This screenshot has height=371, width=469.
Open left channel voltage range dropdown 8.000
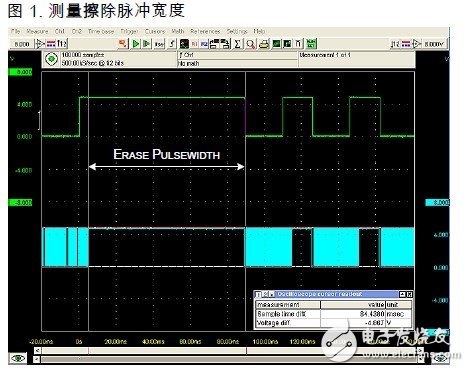tap(22, 44)
